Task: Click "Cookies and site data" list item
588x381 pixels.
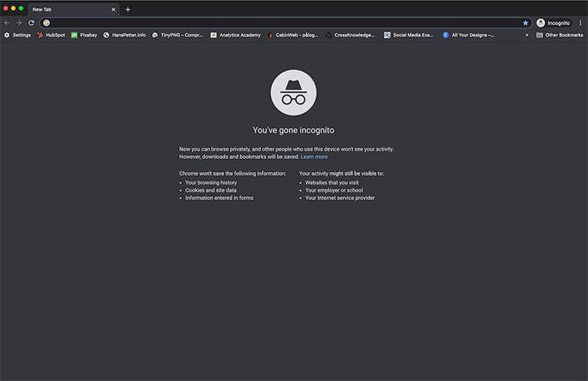Action: tap(211, 190)
